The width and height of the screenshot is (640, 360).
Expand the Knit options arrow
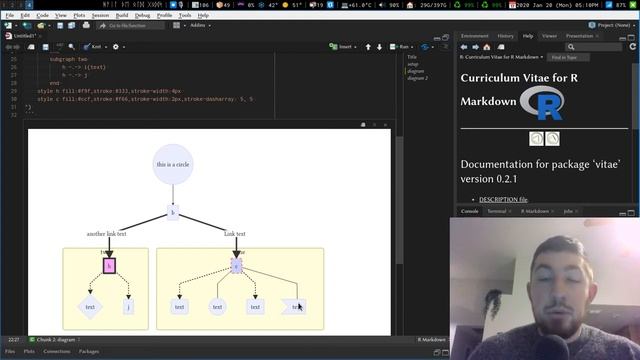pos(106,47)
